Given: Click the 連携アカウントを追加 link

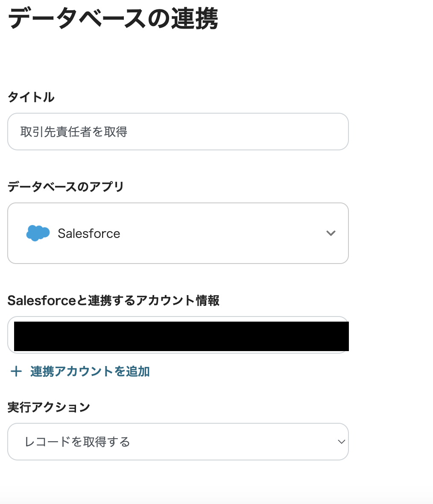Looking at the screenshot, I should (89, 371).
